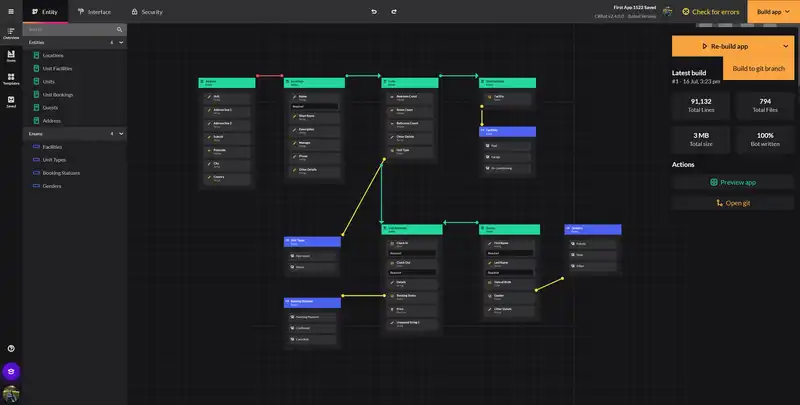Select Build to git branch option
Screen dimensions: 800x405
(x=759, y=68)
